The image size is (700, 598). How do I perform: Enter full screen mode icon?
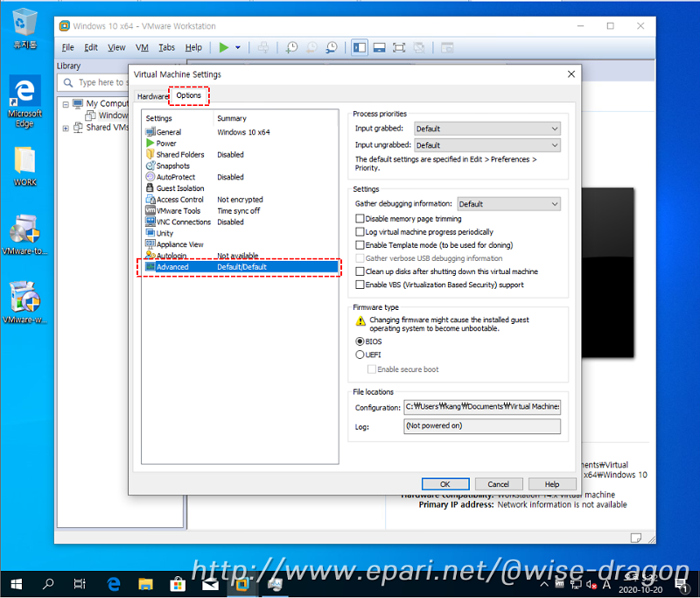point(399,47)
